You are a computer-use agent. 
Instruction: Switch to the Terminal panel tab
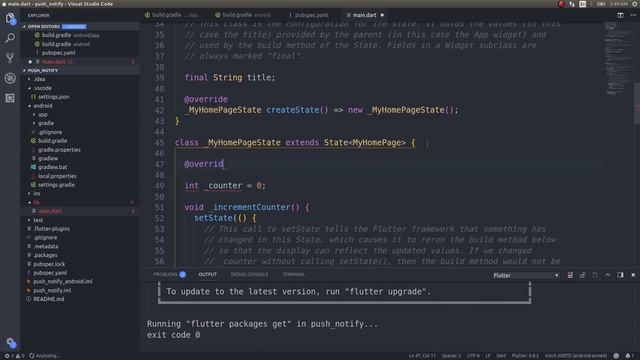293,275
